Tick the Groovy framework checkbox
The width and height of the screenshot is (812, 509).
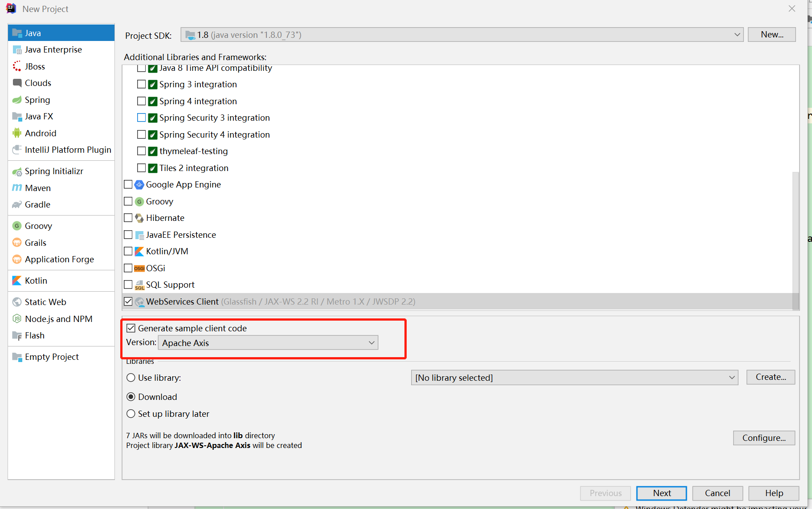pyautogui.click(x=128, y=201)
